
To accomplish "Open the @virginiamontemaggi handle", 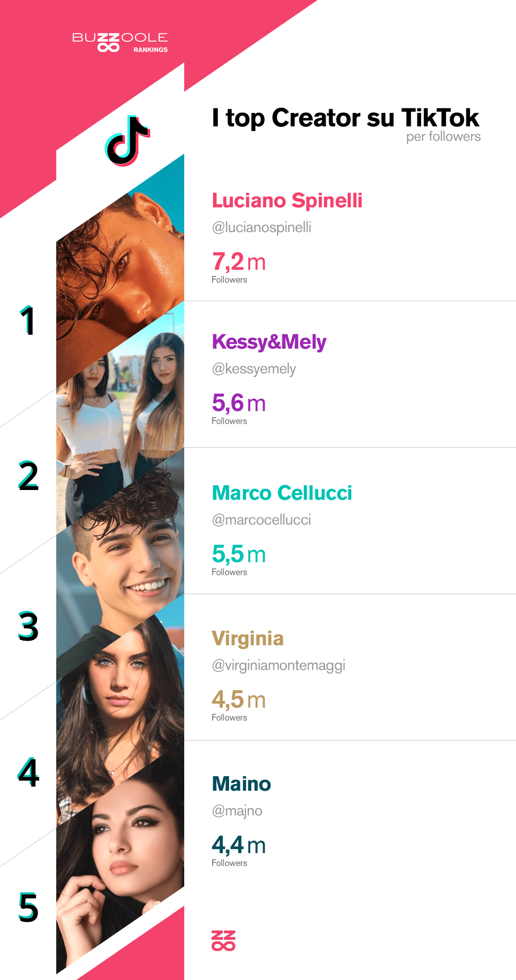I will tap(279, 665).
